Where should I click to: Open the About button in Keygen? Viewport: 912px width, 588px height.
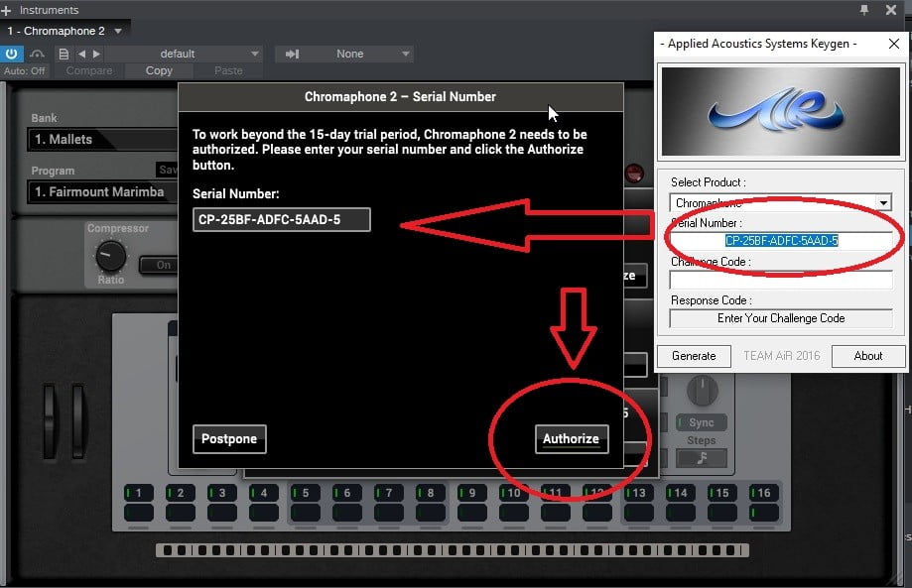[868, 356]
